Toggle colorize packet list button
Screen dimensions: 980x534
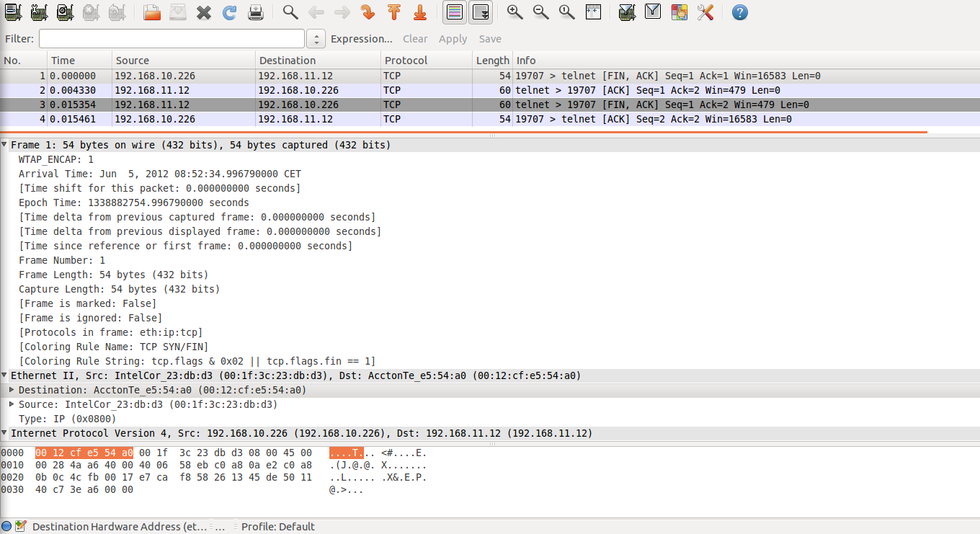click(x=455, y=12)
